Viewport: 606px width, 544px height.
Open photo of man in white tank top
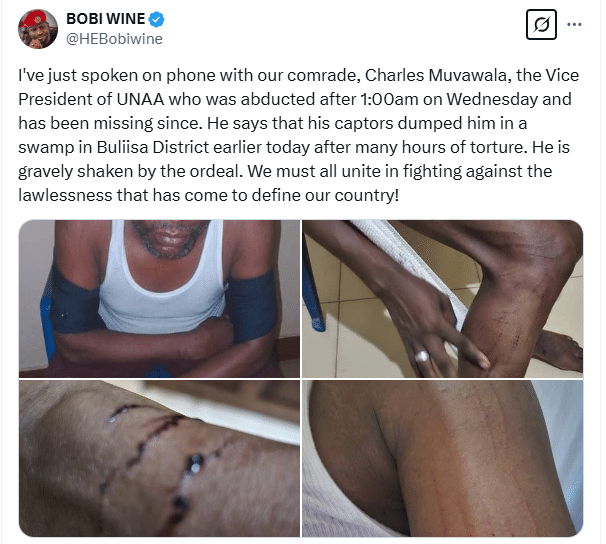tap(159, 299)
